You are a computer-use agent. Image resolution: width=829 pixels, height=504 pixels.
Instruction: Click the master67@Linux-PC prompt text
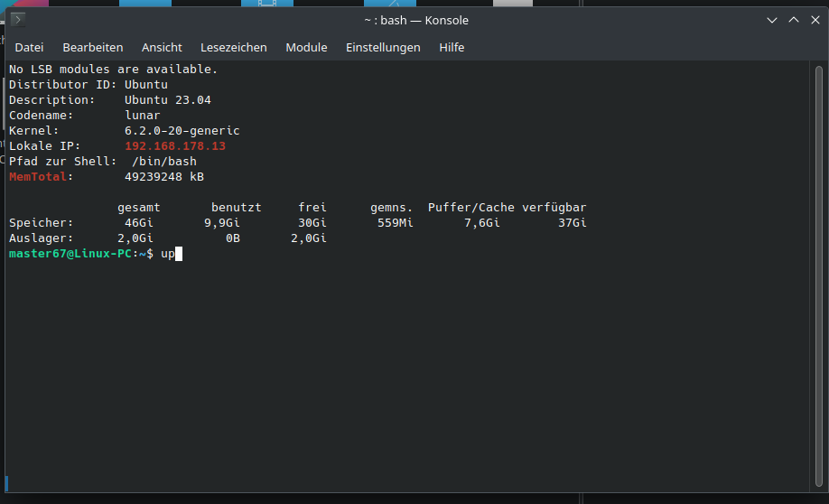pos(70,254)
